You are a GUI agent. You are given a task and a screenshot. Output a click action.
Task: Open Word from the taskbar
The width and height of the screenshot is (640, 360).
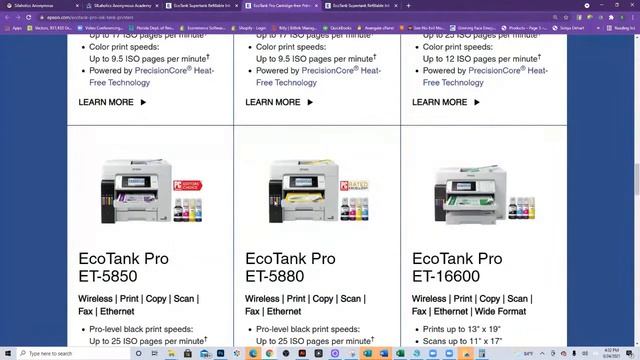384,353
